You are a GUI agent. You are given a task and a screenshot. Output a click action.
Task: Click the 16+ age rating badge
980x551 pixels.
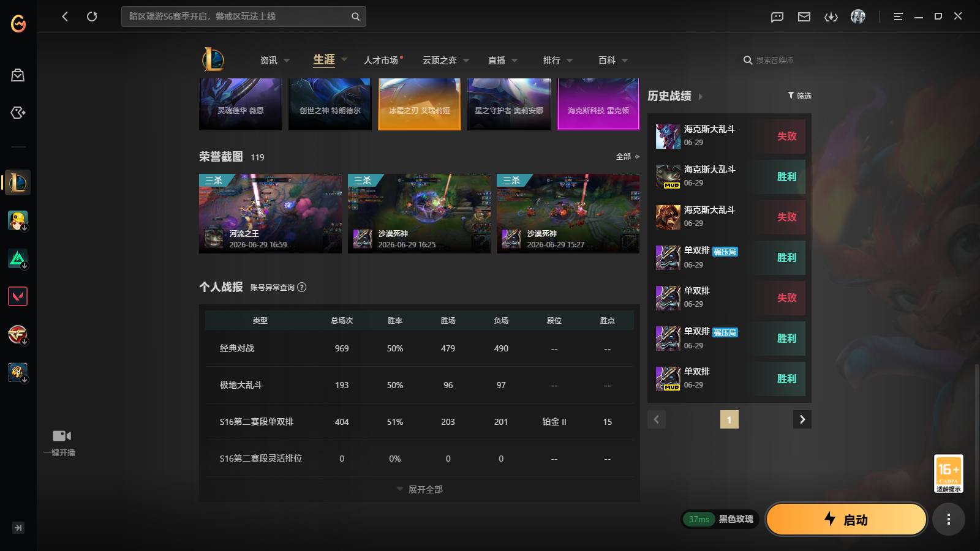pyautogui.click(x=948, y=473)
